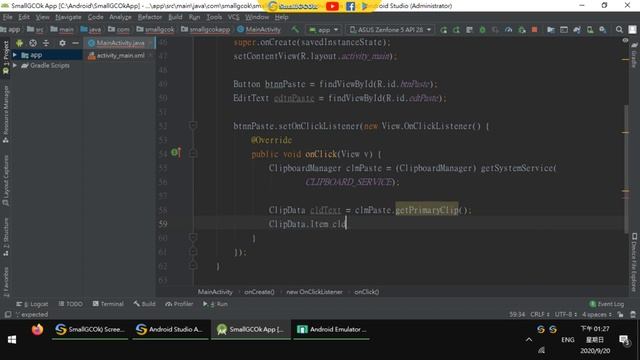Open the Event Log panel

click(607, 304)
